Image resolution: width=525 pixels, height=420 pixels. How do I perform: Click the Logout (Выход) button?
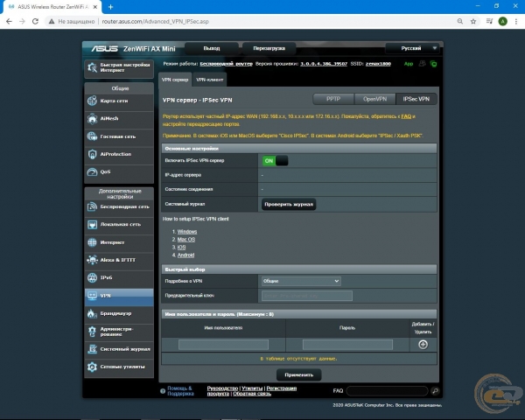212,48
